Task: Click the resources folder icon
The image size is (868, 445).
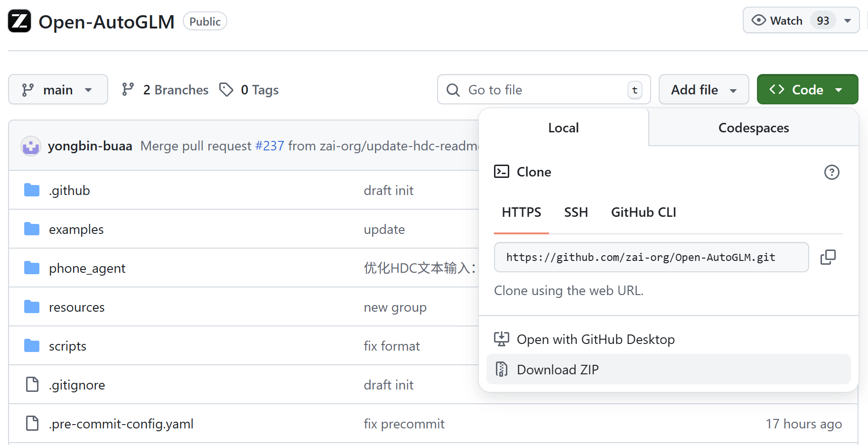Action: pyautogui.click(x=32, y=306)
